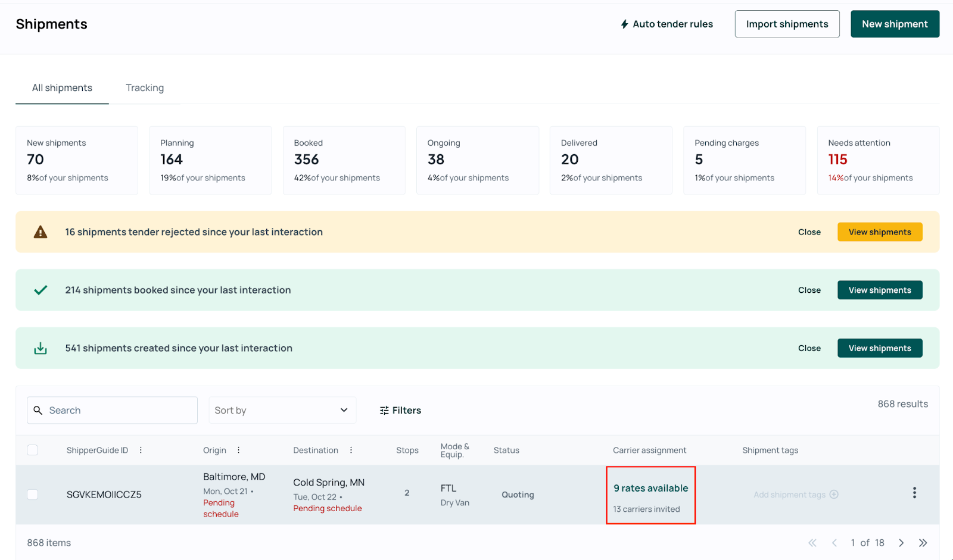This screenshot has height=560, width=953.
Task: Create a New shipment
Action: [895, 24]
